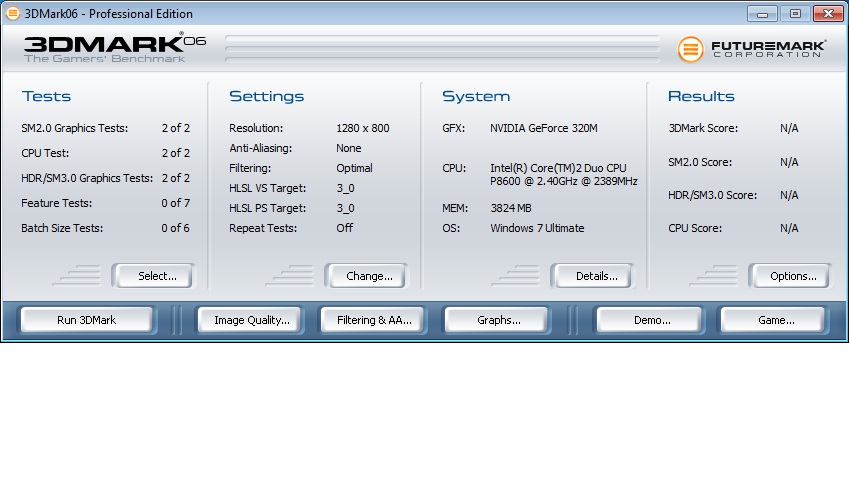The width and height of the screenshot is (849, 480).
Task: Click the Tests heading
Action: click(x=47, y=96)
